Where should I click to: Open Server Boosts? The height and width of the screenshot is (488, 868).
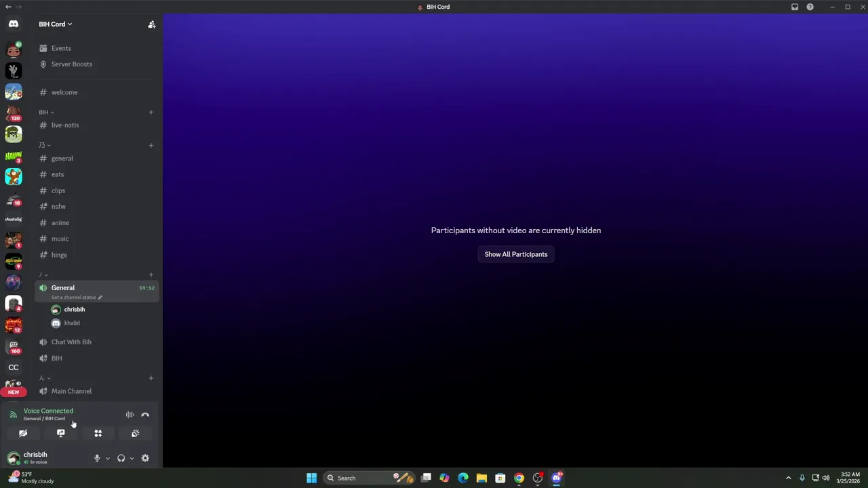point(96,64)
